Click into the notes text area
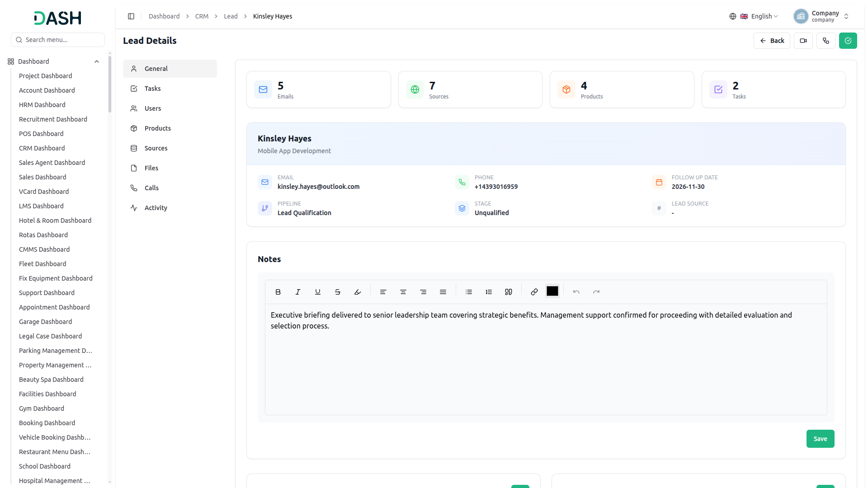868x488 pixels. (546, 359)
